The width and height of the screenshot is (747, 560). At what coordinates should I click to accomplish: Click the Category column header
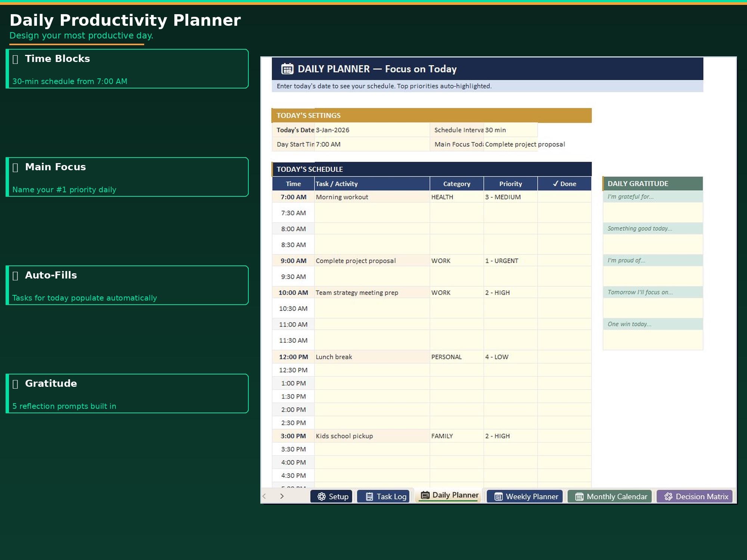(457, 184)
